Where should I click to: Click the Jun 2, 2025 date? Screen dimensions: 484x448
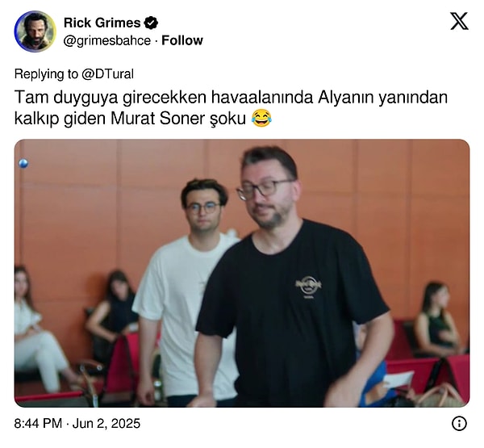[x=106, y=423]
